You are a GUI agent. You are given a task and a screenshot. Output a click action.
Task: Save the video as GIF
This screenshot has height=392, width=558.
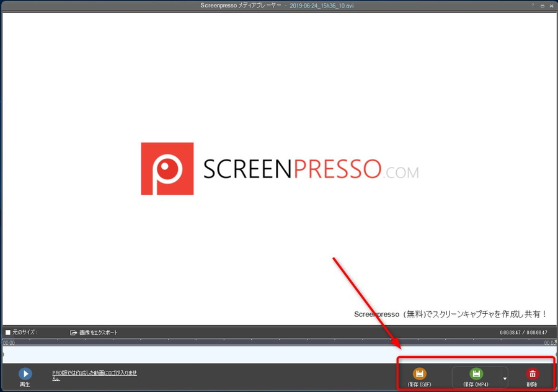pyautogui.click(x=420, y=377)
